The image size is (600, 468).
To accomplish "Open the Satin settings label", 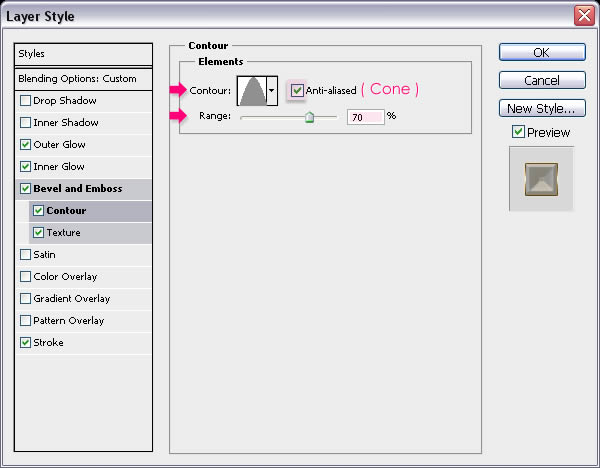I will pos(44,254).
